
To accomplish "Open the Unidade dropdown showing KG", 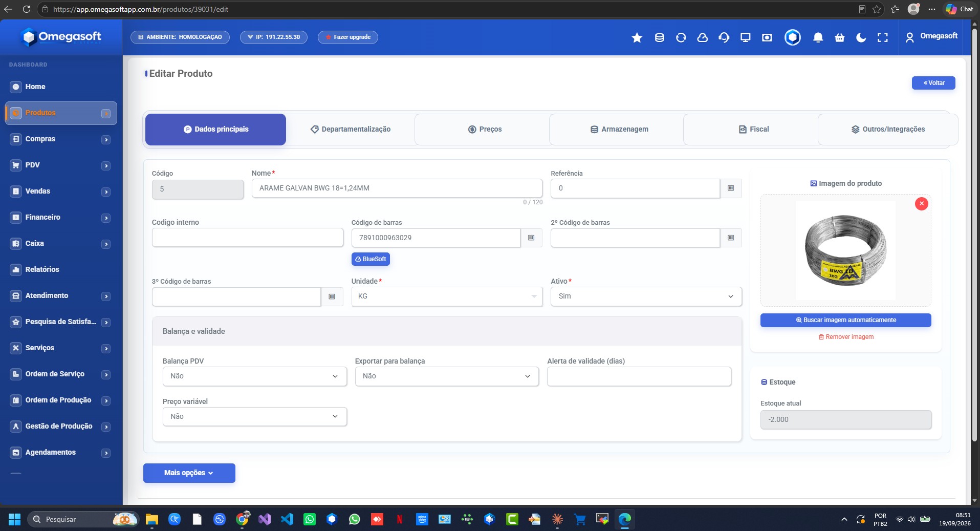I will point(447,296).
